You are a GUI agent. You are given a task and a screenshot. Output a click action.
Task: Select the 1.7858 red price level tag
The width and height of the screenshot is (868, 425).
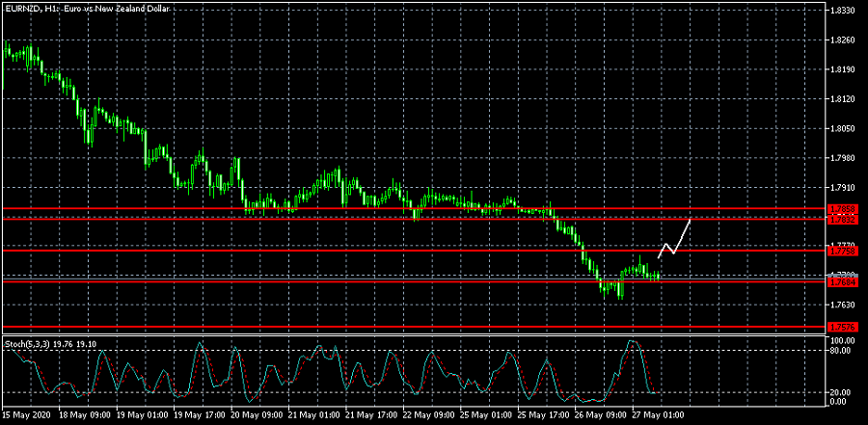point(844,209)
